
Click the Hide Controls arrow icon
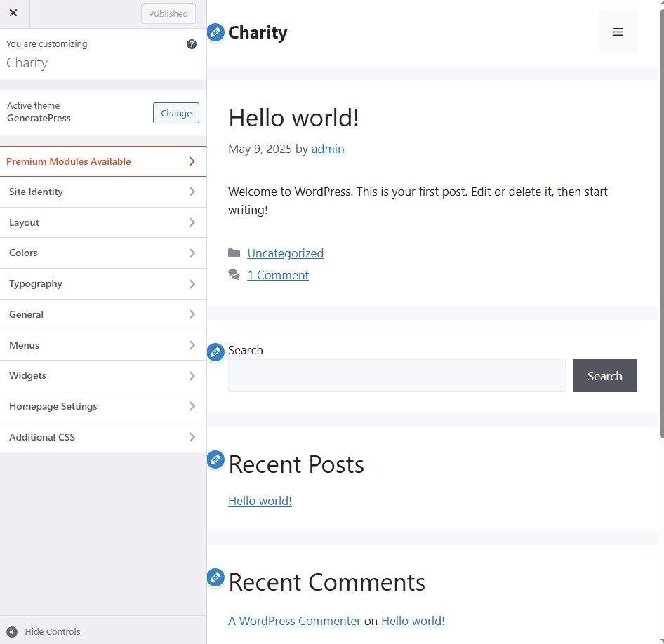tap(12, 631)
